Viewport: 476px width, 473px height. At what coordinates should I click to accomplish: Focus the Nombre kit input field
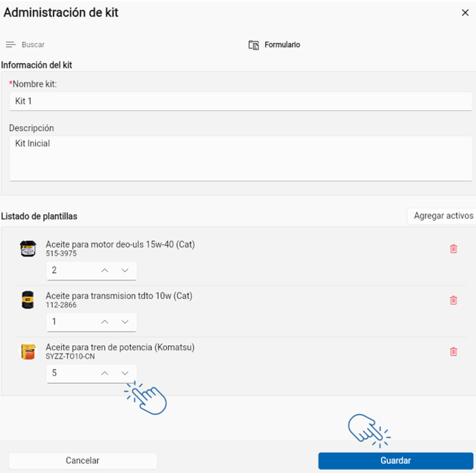click(241, 101)
